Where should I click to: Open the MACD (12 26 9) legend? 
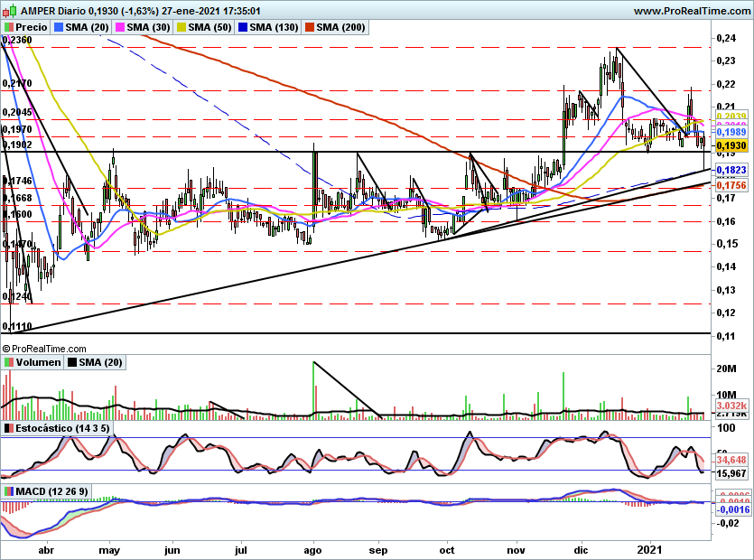46,490
